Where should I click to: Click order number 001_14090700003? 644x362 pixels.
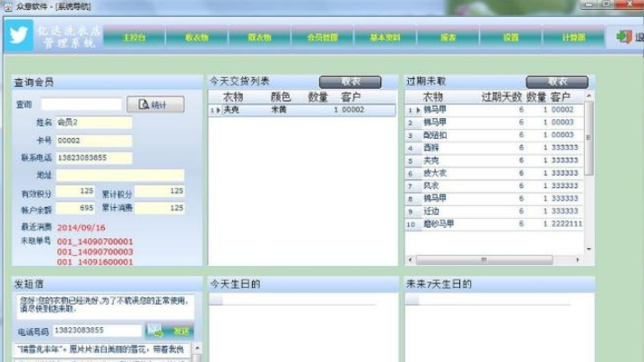click(95, 252)
